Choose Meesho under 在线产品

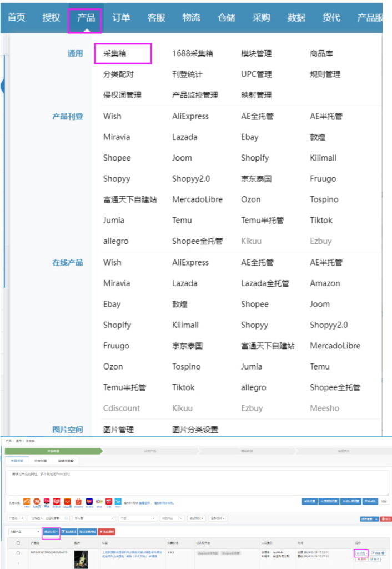pos(325,408)
